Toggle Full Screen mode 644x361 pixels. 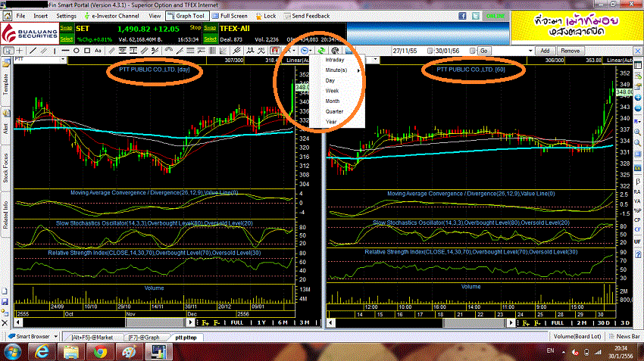230,16
